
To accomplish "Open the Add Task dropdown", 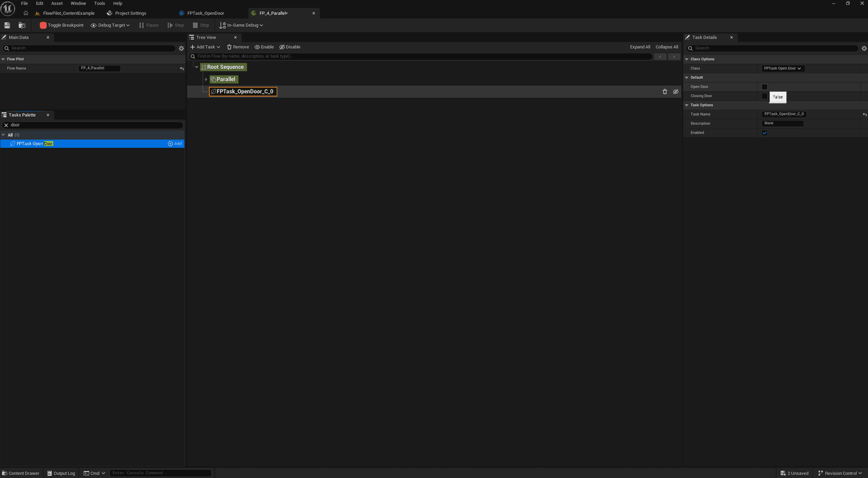I will [205, 47].
